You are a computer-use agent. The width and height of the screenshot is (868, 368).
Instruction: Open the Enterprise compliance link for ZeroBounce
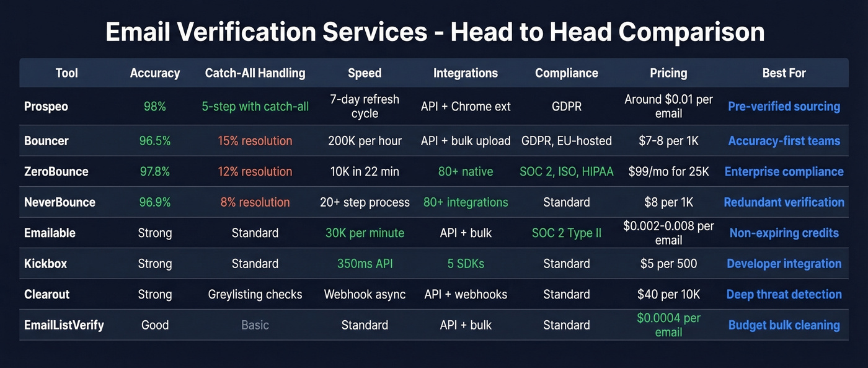(784, 171)
